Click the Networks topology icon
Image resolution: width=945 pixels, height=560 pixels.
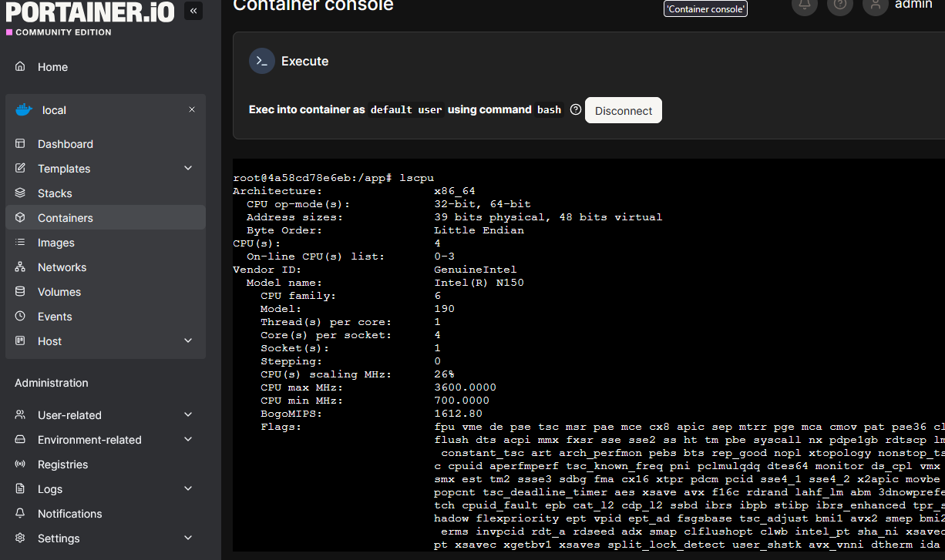tap(21, 267)
